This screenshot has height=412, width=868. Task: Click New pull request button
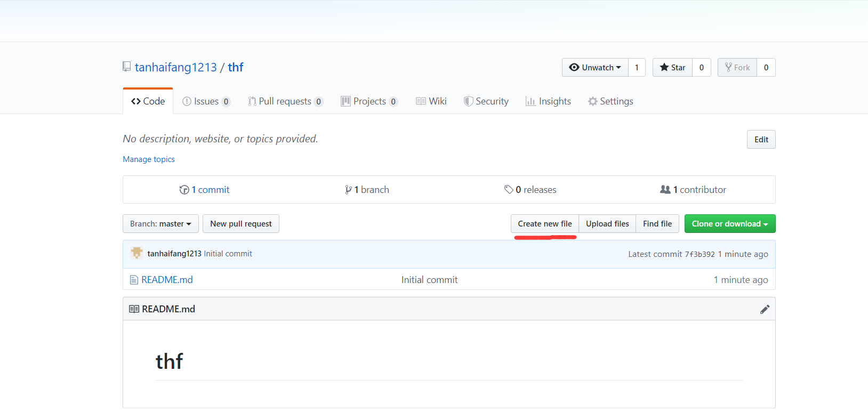pyautogui.click(x=241, y=224)
